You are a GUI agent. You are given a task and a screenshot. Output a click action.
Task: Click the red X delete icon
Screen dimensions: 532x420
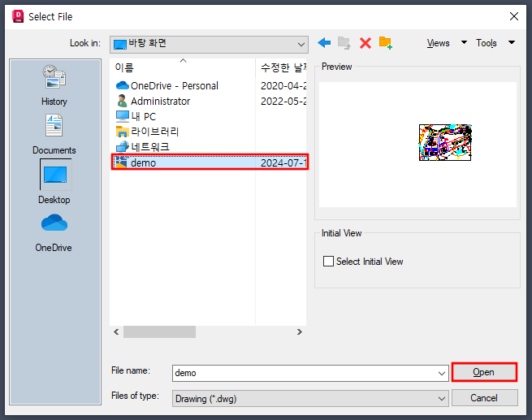365,43
